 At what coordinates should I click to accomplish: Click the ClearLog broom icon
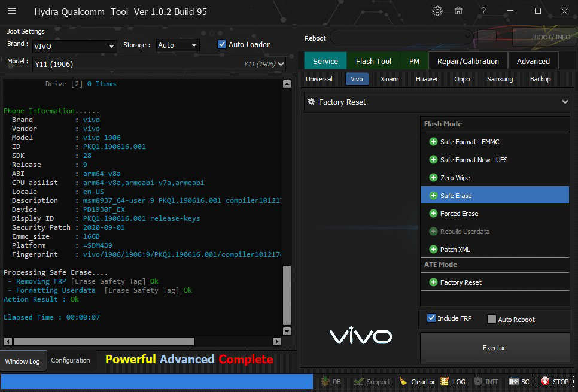(x=403, y=381)
